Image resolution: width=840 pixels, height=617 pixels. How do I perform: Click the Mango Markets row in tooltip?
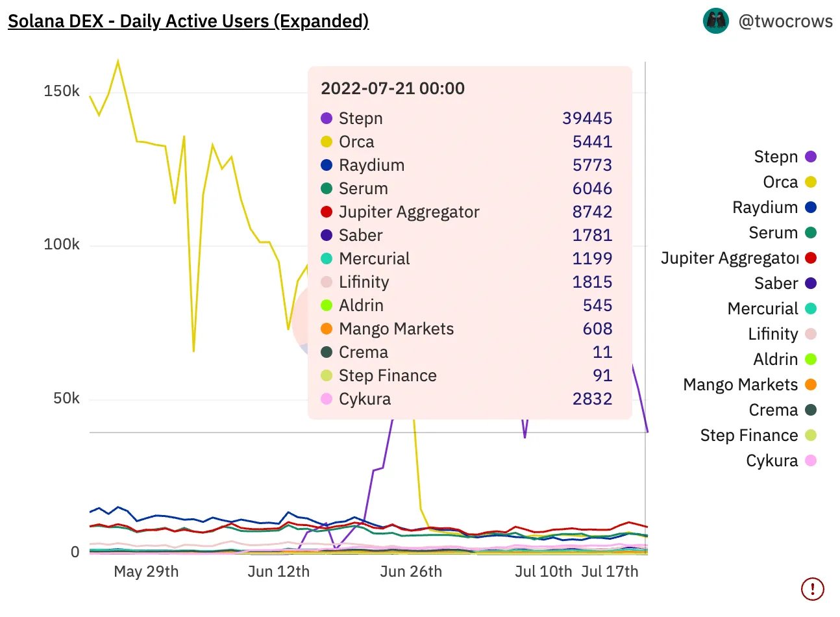467,329
